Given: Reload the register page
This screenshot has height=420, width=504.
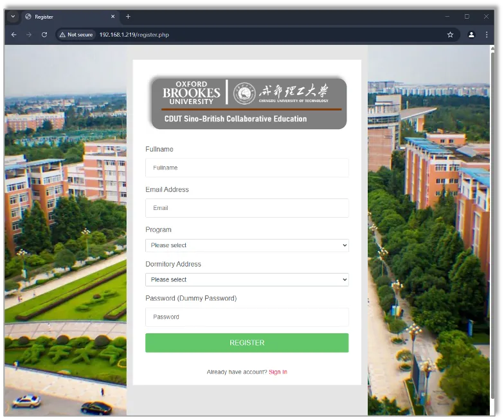Looking at the screenshot, I should tap(44, 35).
